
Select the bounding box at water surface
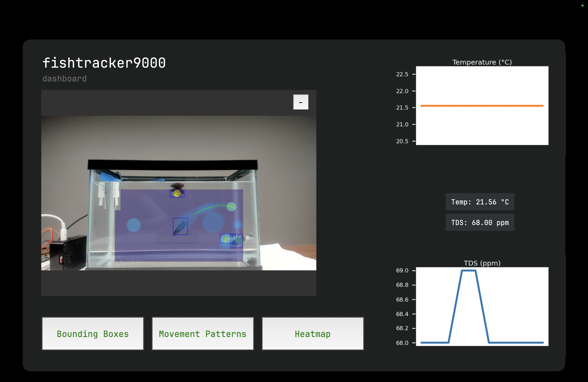point(177,193)
